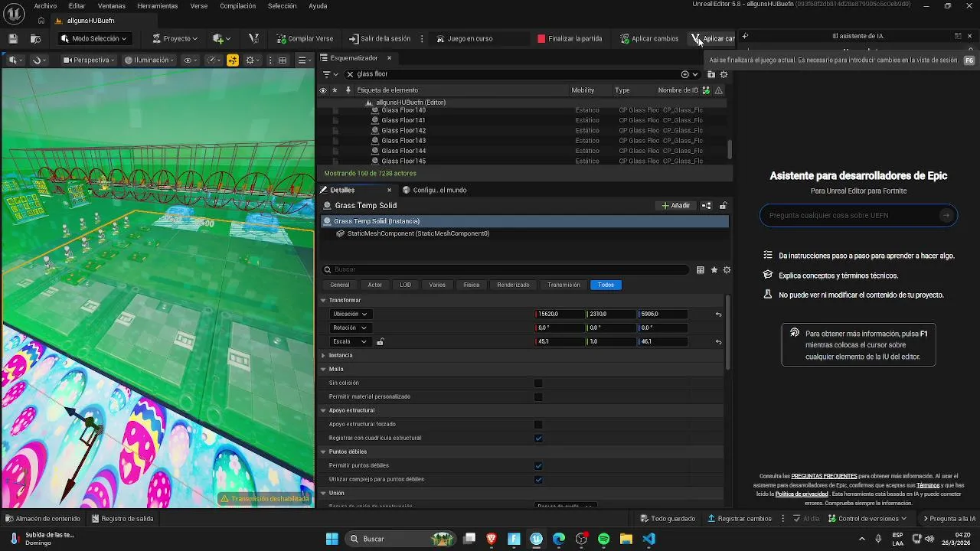Click Compilar Verse button
The height and width of the screenshot is (551, 980).
coord(305,38)
